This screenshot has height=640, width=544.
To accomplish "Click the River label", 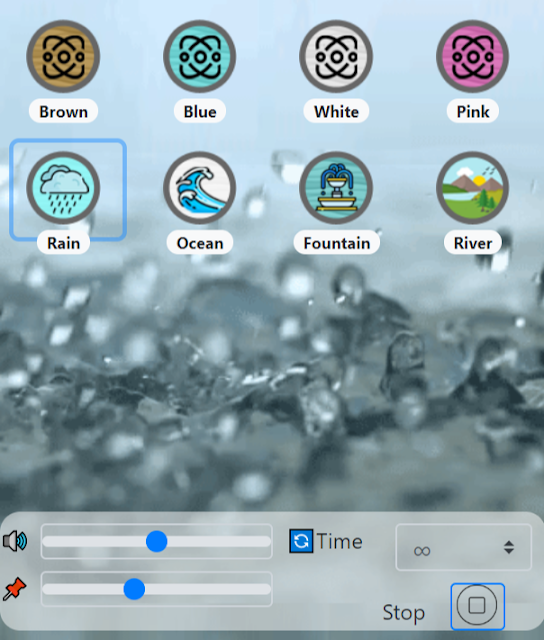I will [473, 243].
